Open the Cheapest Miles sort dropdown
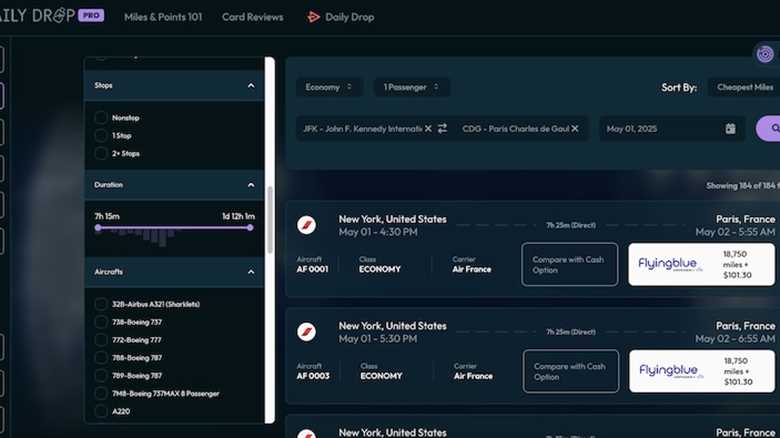Image resolution: width=780 pixels, height=438 pixels. point(744,87)
